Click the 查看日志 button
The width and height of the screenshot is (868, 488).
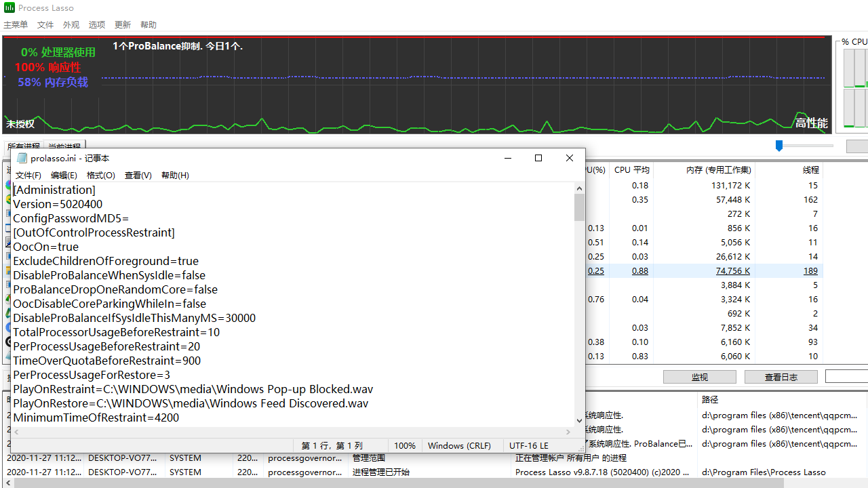781,377
